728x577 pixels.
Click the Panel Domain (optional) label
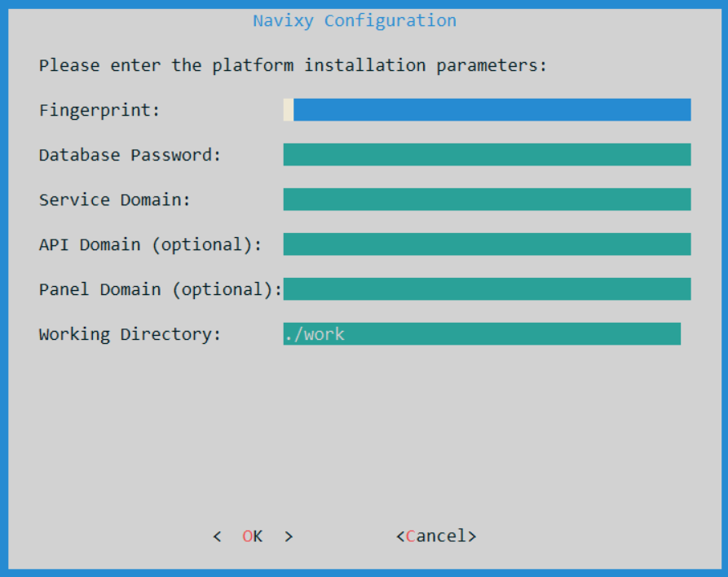click(161, 289)
